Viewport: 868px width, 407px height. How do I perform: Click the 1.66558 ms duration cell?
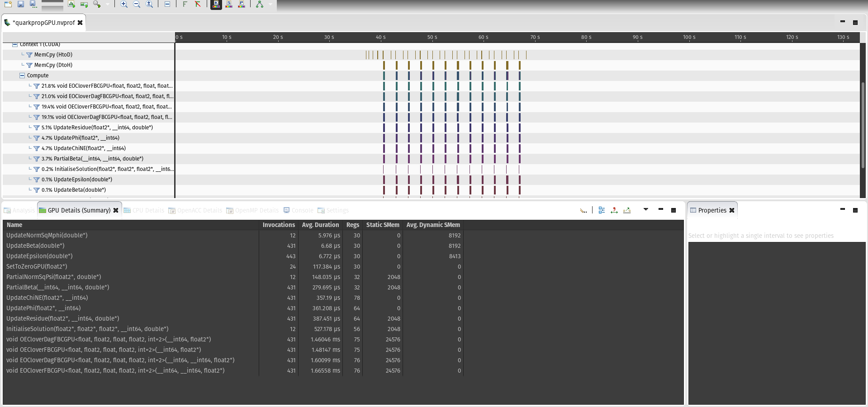tap(320, 370)
